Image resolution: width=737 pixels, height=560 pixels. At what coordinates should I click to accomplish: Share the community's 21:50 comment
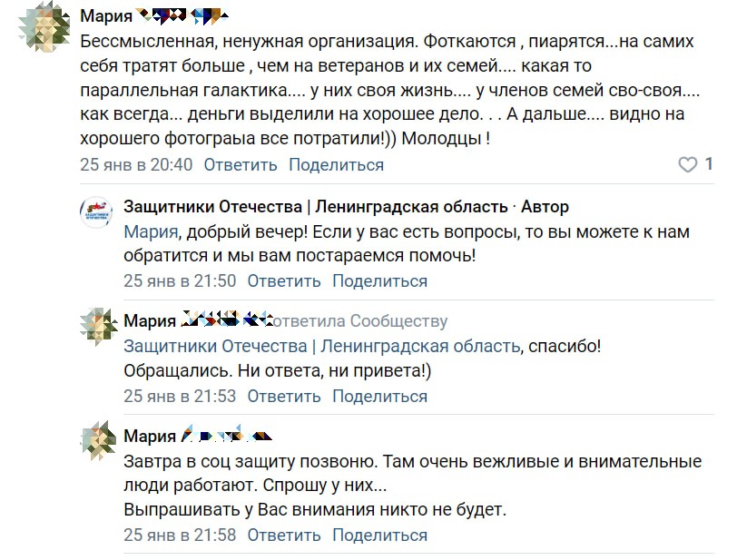pos(379,280)
